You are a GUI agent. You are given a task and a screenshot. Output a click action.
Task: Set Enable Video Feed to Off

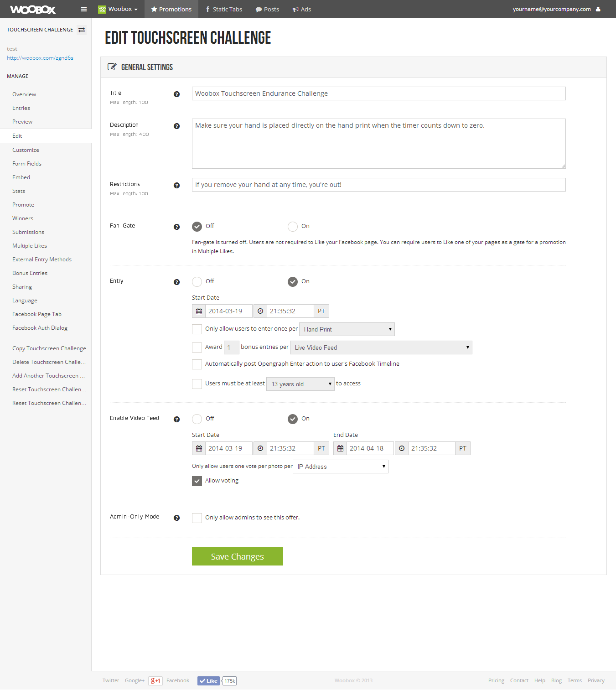coord(197,419)
